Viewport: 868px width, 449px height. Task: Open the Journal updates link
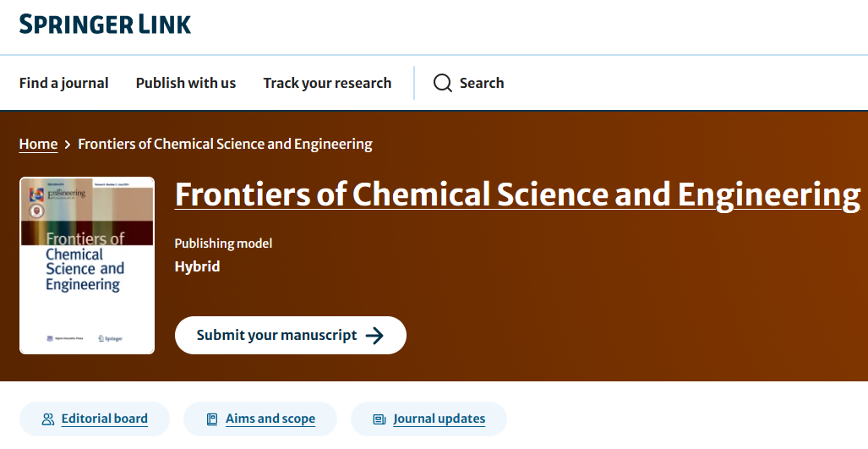click(x=439, y=419)
